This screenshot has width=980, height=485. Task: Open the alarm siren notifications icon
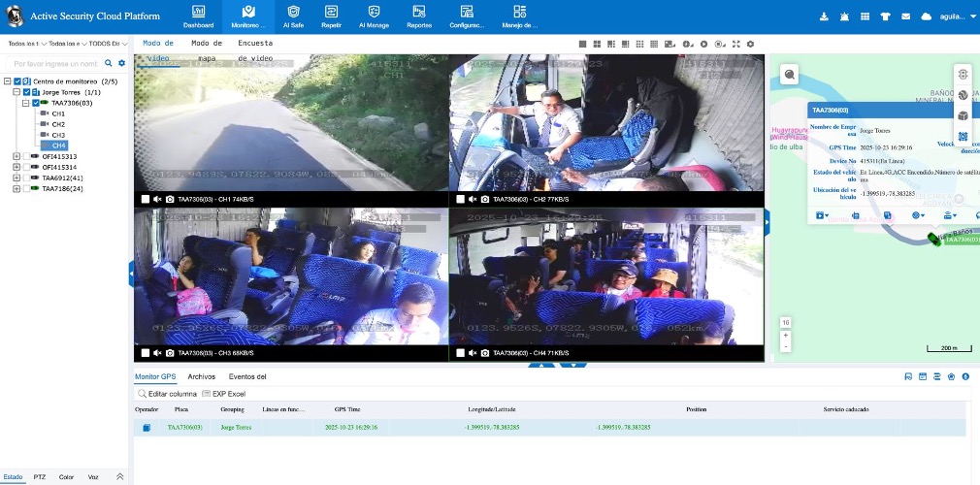[844, 16]
